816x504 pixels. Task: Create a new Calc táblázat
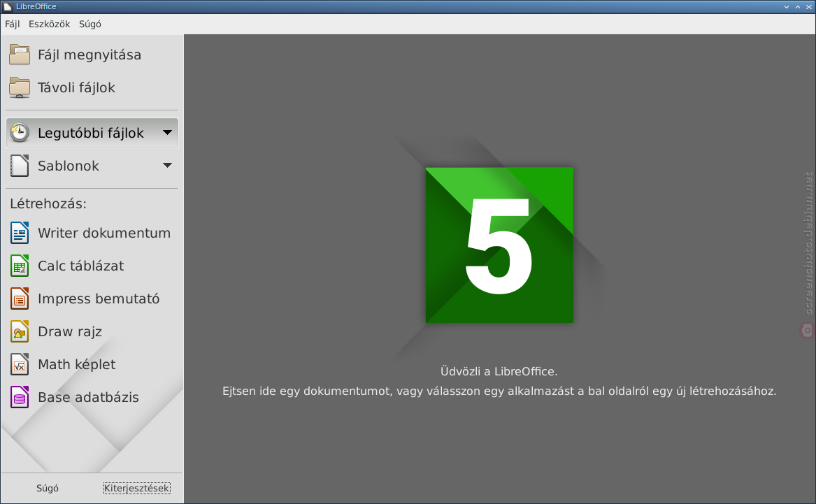click(80, 266)
